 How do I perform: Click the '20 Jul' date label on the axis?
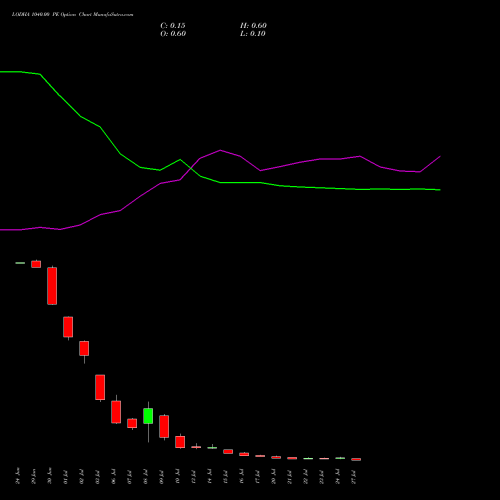click(274, 477)
